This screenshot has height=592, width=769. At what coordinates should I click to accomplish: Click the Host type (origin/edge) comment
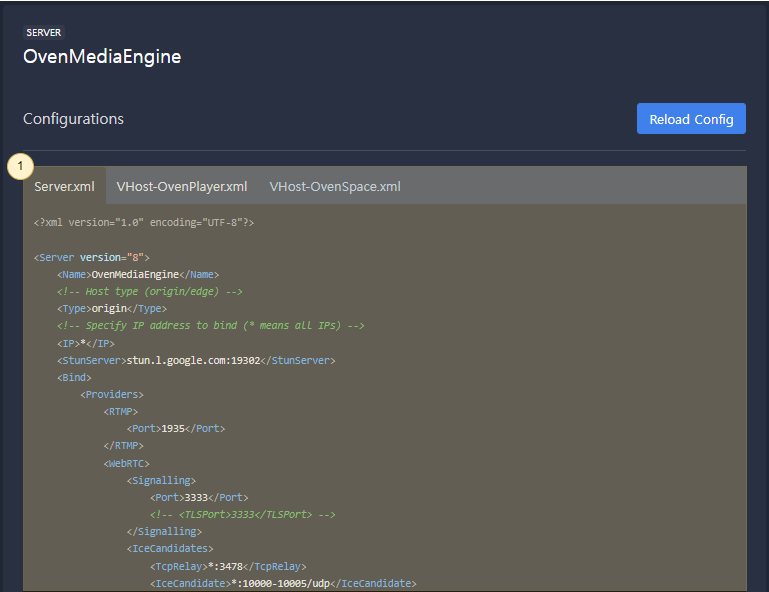pos(150,292)
